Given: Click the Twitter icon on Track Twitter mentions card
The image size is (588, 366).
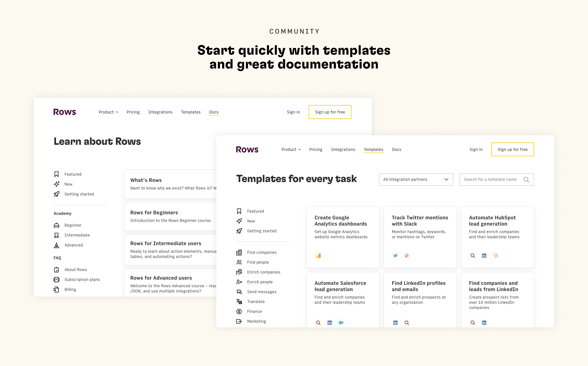Looking at the screenshot, I should [x=395, y=256].
